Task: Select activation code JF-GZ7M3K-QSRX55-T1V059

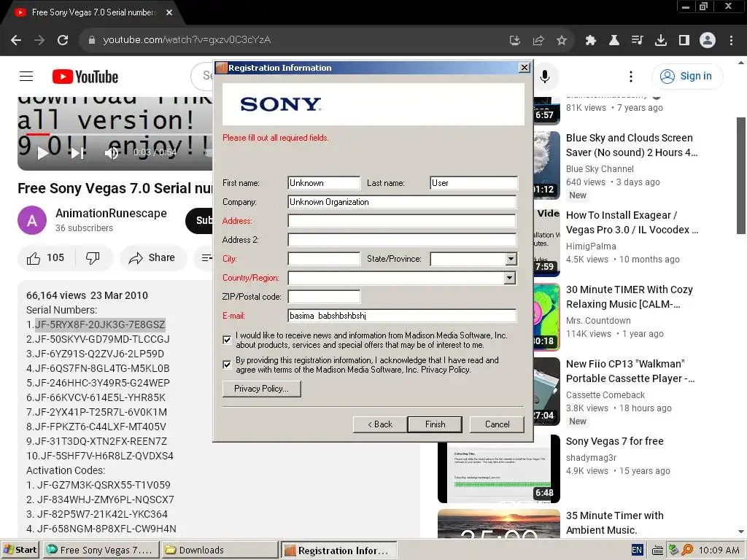Action: [104, 485]
